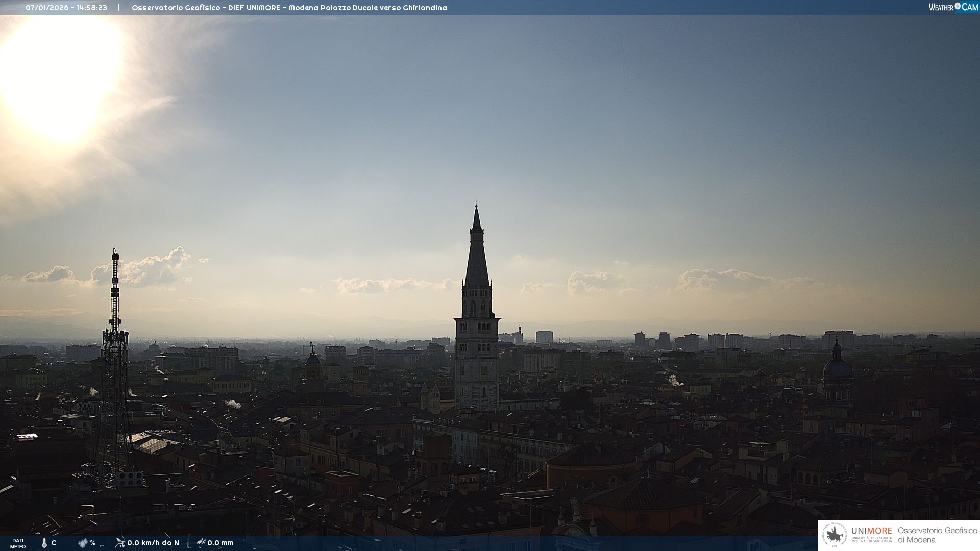Click the rain umbrella precipitation icon
This screenshot has height=551, width=980.
tap(201, 543)
